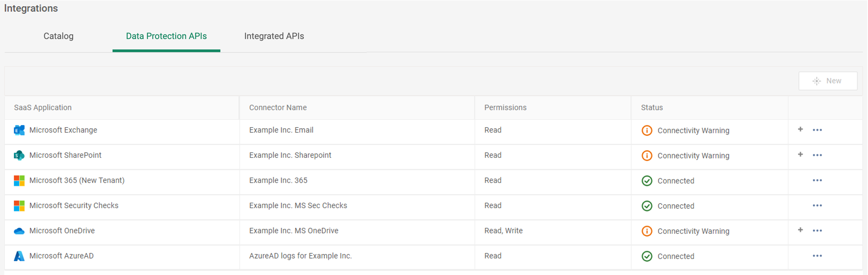Click the Microsoft Security Checks logo icon
This screenshot has width=868, height=275.
point(19,206)
